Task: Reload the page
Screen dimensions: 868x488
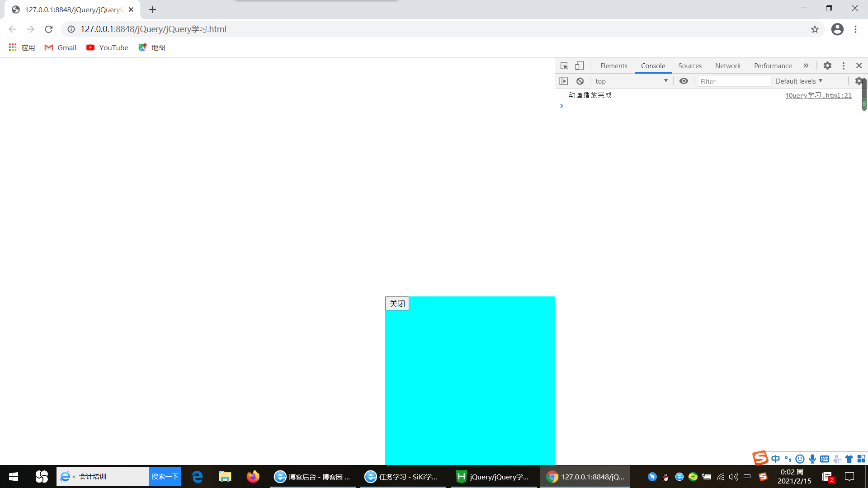Action: pyautogui.click(x=49, y=29)
